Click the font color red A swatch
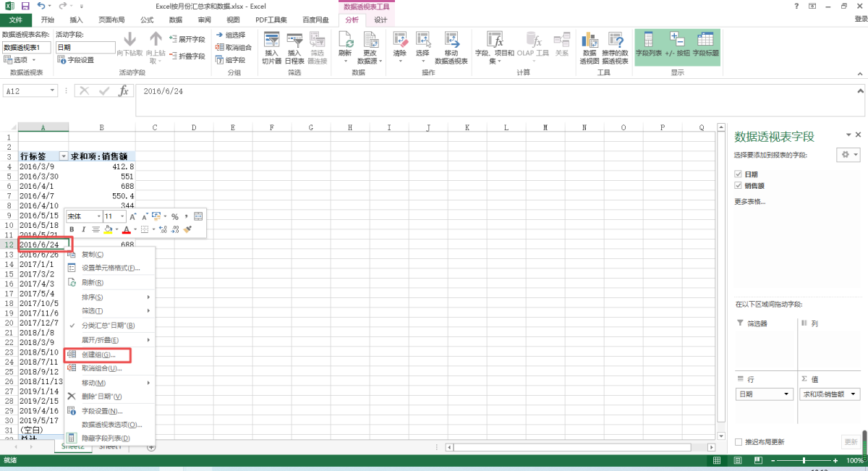The width and height of the screenshot is (868, 471). 126,229
